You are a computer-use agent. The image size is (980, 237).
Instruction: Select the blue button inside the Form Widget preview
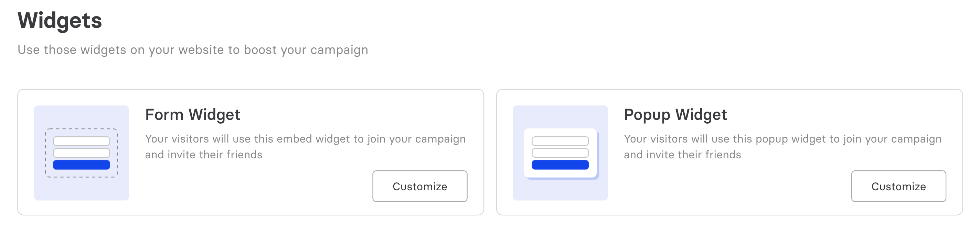[81, 165]
